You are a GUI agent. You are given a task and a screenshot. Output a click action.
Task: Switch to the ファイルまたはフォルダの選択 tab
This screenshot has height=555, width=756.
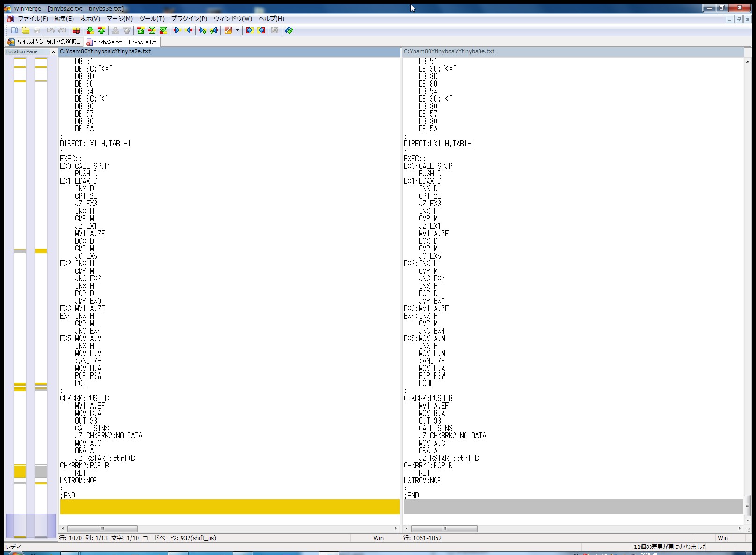pos(44,42)
